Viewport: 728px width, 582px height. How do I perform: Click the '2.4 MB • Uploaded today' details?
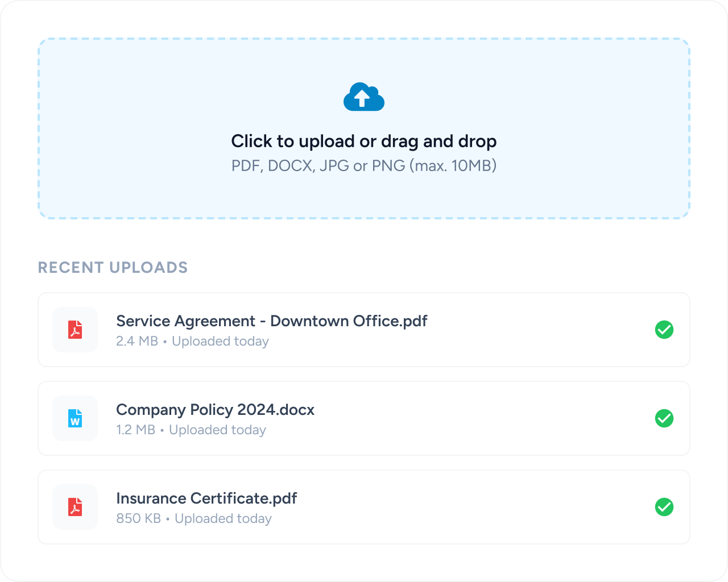tap(192, 342)
